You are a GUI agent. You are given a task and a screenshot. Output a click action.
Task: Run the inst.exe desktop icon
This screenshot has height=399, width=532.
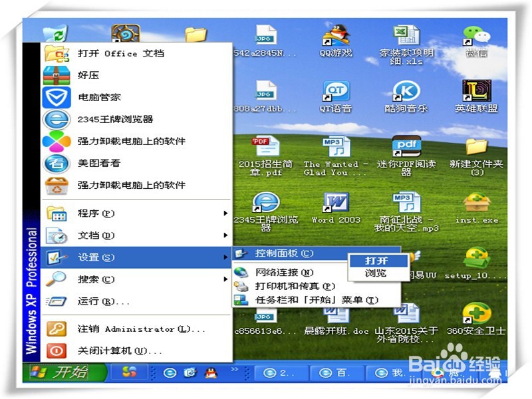[x=477, y=207]
